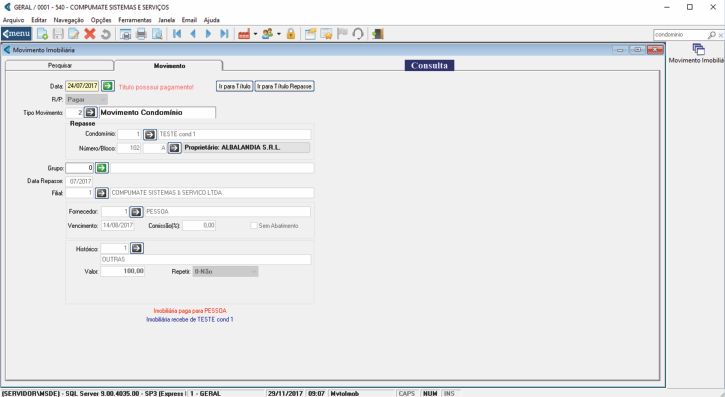This screenshot has height=397, width=725.
Task: Open the Ferramentas menu
Action: (x=135, y=20)
